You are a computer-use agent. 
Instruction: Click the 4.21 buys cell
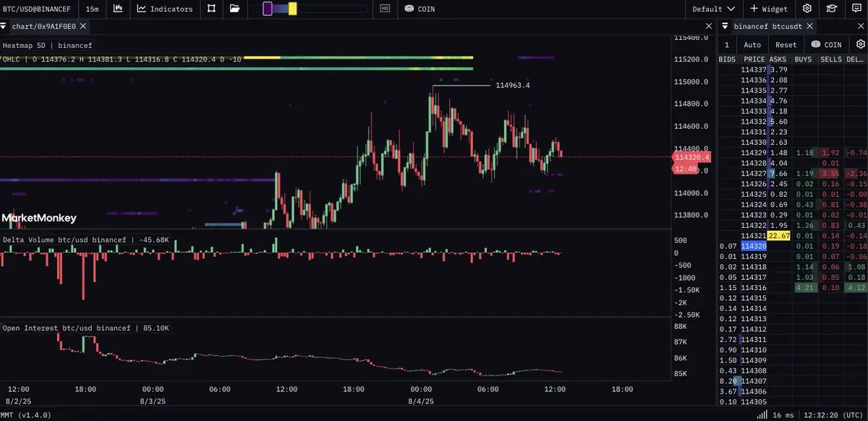tap(804, 288)
